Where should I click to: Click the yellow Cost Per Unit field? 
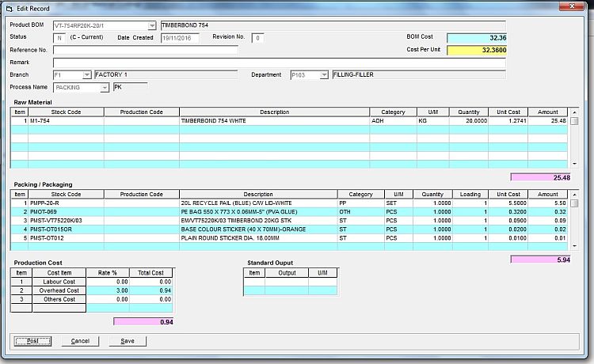click(x=478, y=50)
